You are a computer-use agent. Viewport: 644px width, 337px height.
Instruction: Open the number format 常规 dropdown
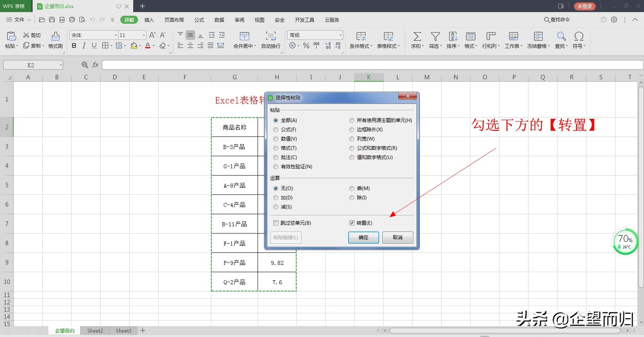[341, 35]
